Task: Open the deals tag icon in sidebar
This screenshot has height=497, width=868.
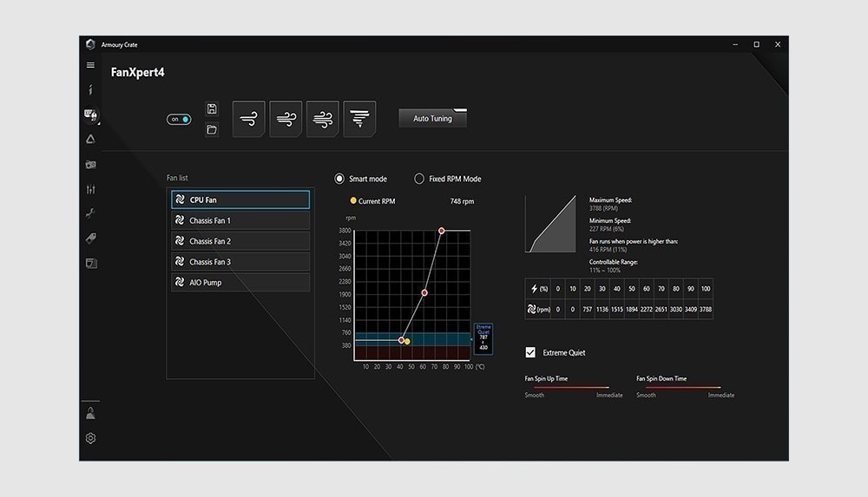Action: [91, 238]
